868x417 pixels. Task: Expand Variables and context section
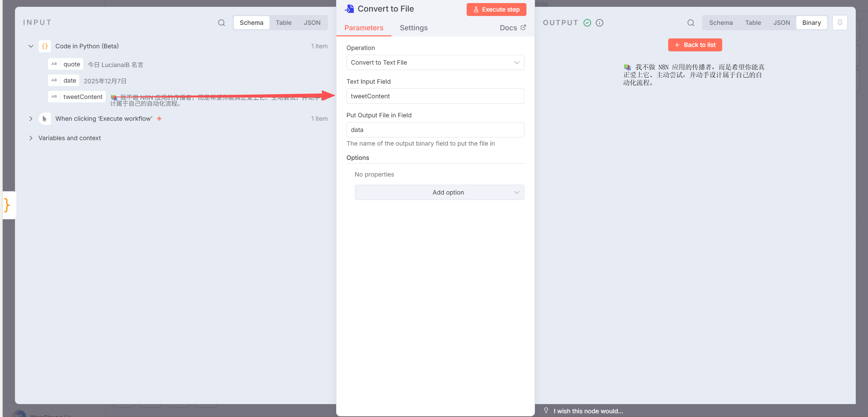pos(31,138)
